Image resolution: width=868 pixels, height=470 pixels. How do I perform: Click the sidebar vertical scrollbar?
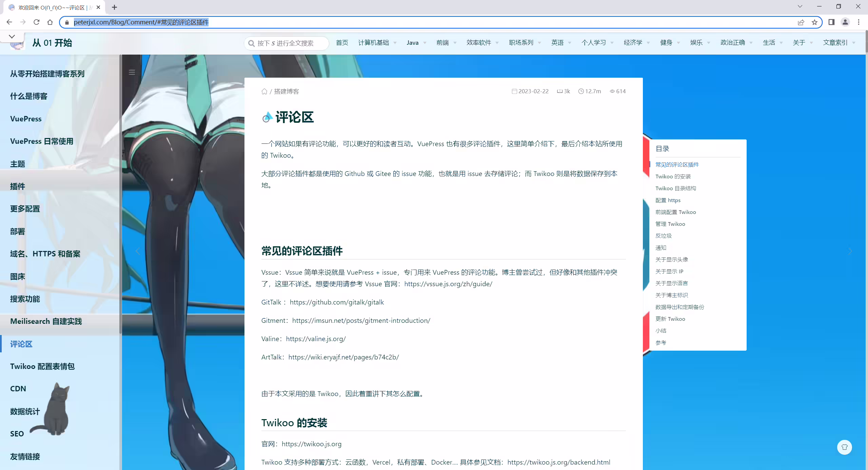(x=121, y=194)
